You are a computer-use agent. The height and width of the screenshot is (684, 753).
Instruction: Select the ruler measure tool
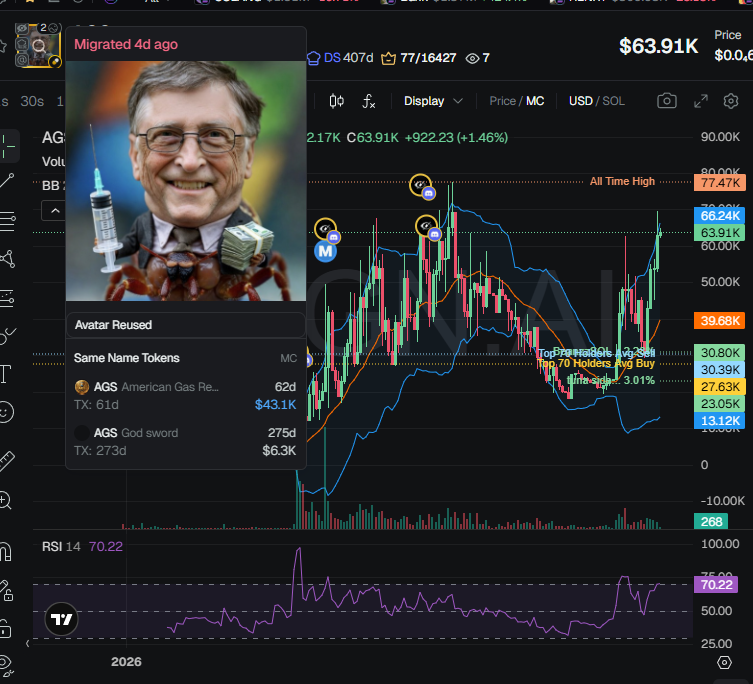click(x=7, y=461)
